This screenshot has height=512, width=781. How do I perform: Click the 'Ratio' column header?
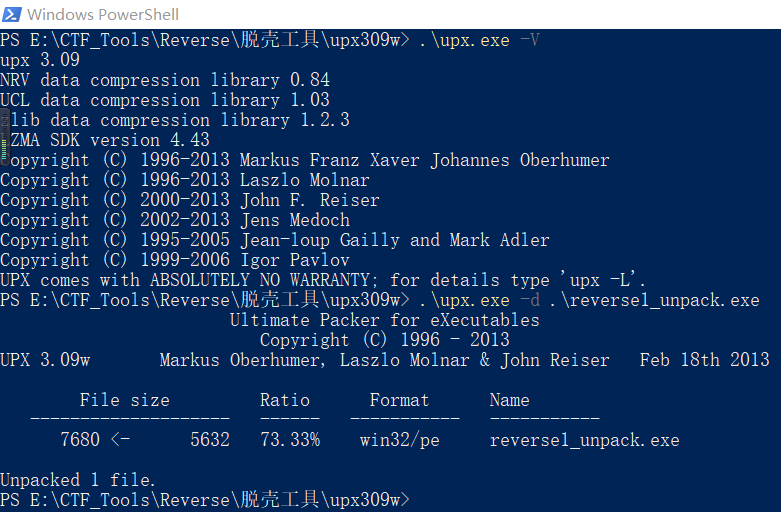pyautogui.click(x=285, y=400)
